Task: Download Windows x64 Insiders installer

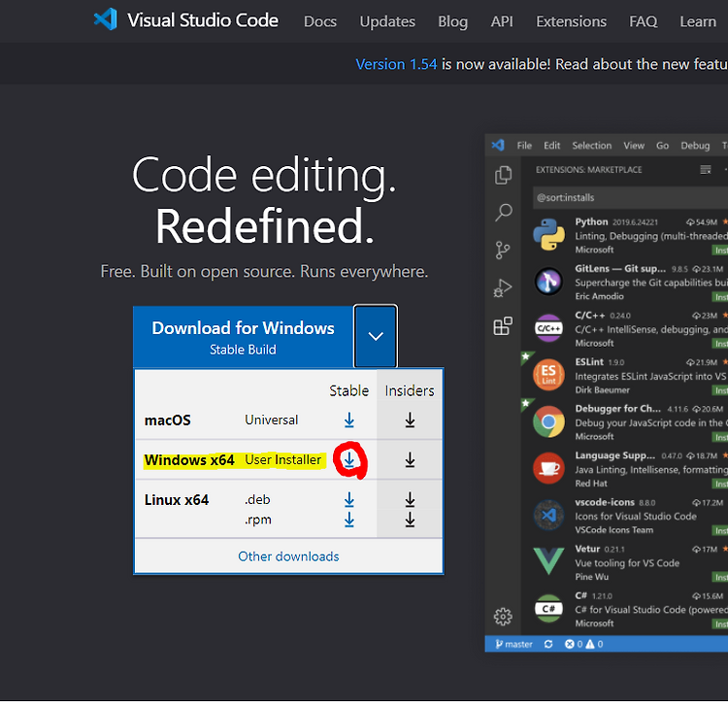Action: 410,460
